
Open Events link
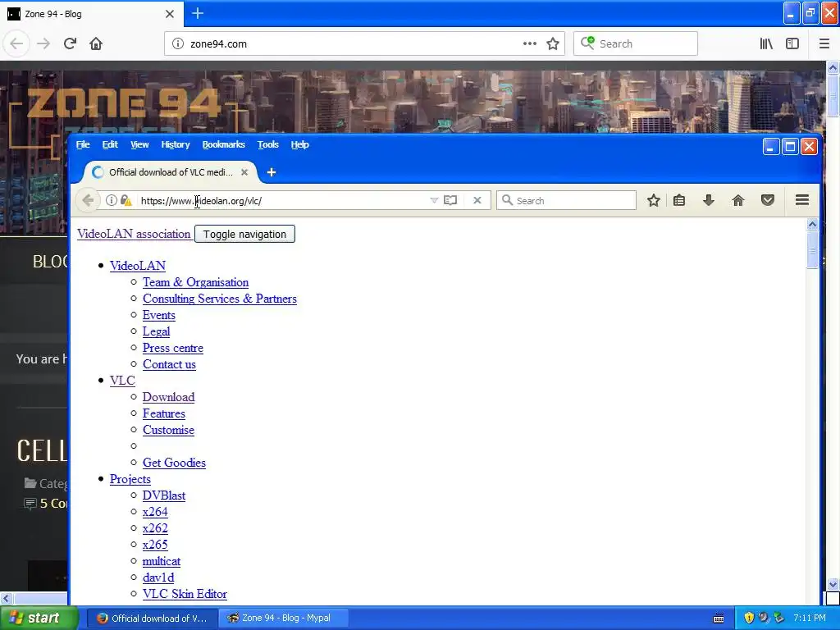[x=158, y=315]
